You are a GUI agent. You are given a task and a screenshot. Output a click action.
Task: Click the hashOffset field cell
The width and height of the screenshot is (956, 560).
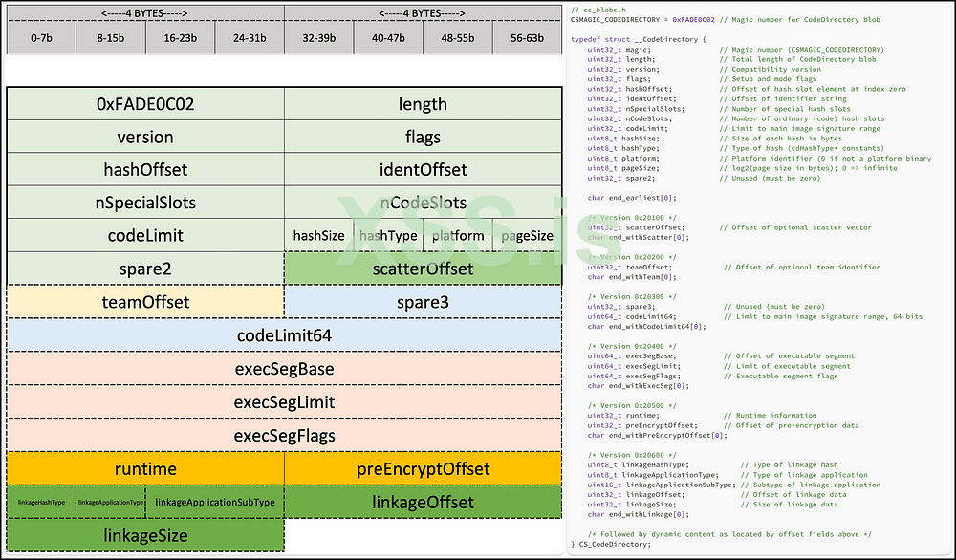145,169
